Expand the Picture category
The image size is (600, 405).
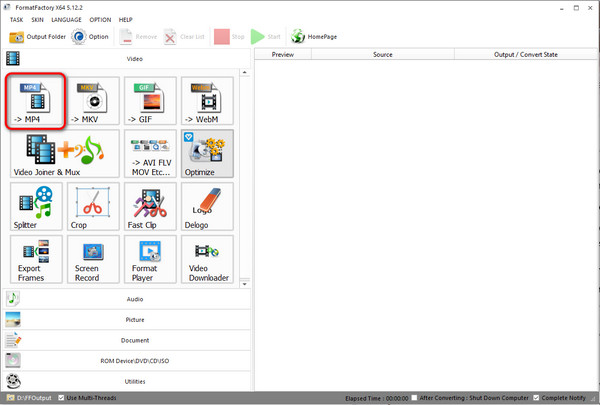click(127, 320)
